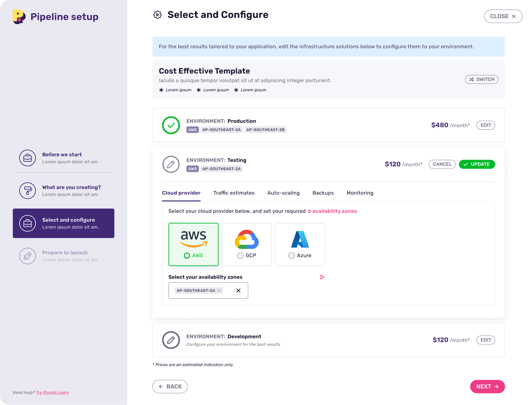Click the pencil icon for Development environment
532x405 pixels.
click(171, 340)
